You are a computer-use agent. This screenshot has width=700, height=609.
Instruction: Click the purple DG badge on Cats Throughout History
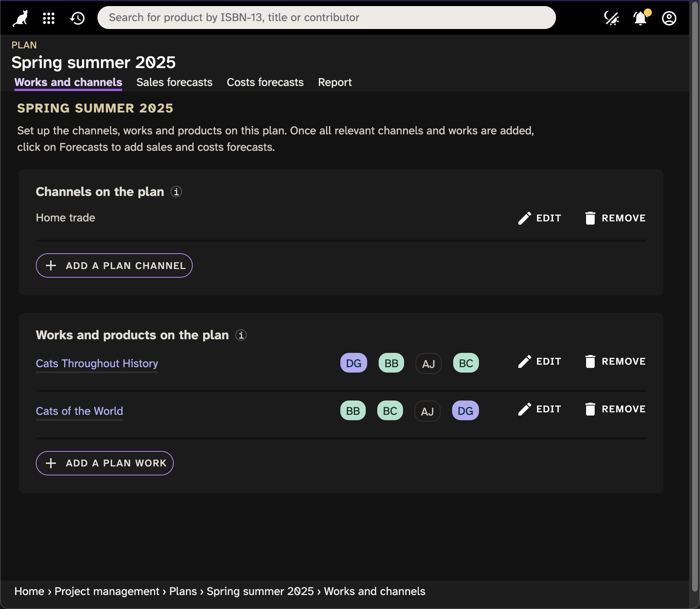click(354, 363)
